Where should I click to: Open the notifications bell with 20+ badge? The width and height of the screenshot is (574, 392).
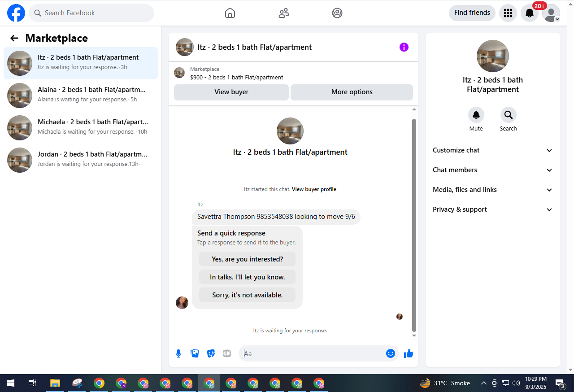pos(530,13)
